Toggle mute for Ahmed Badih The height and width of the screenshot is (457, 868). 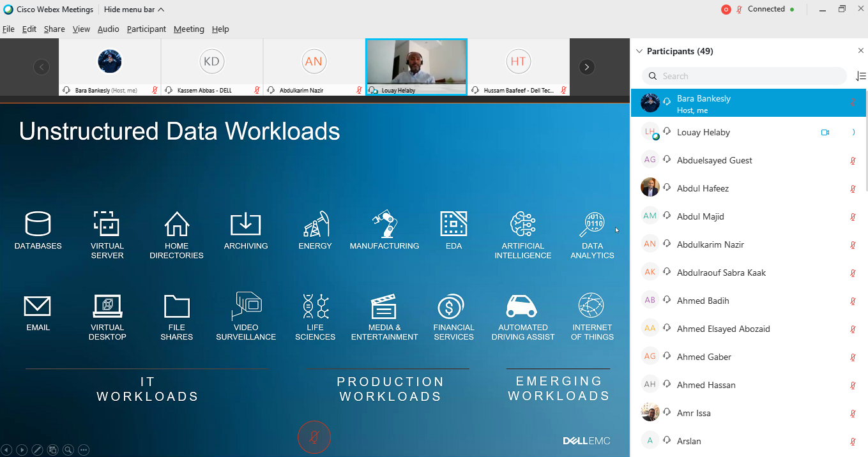[x=853, y=301]
